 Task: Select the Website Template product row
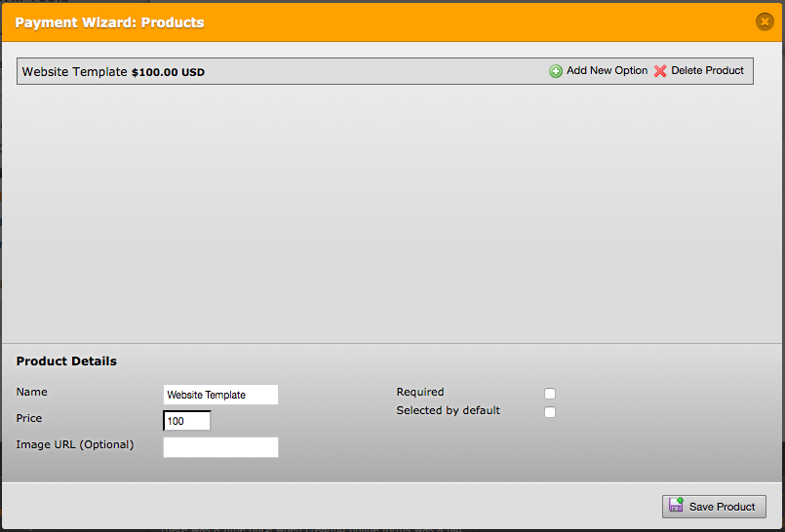pyautogui.click(x=341, y=71)
